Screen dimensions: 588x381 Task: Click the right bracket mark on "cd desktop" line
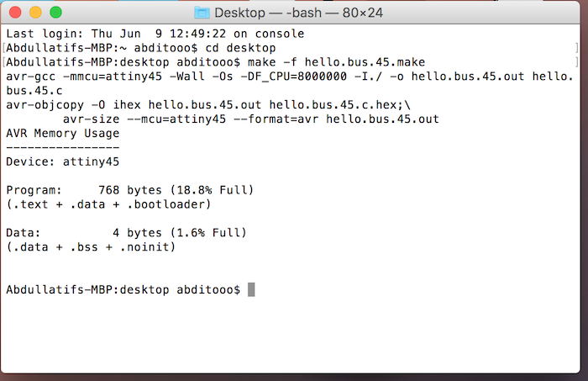pyautogui.click(x=577, y=48)
